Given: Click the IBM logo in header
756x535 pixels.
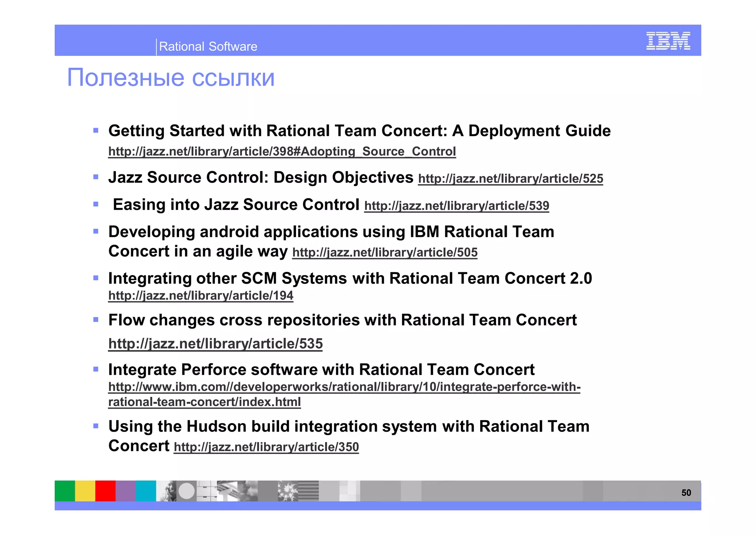Looking at the screenshot, I should tap(668, 41).
